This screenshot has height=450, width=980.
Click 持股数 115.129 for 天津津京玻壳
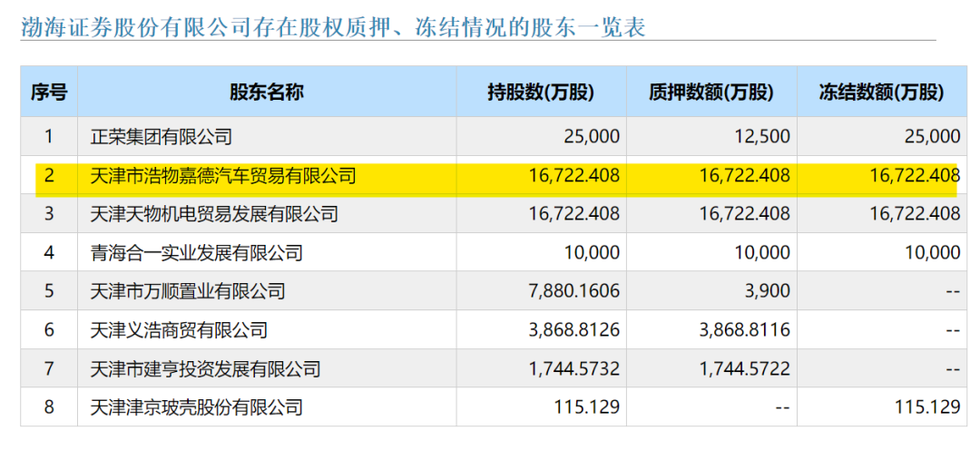(x=586, y=407)
